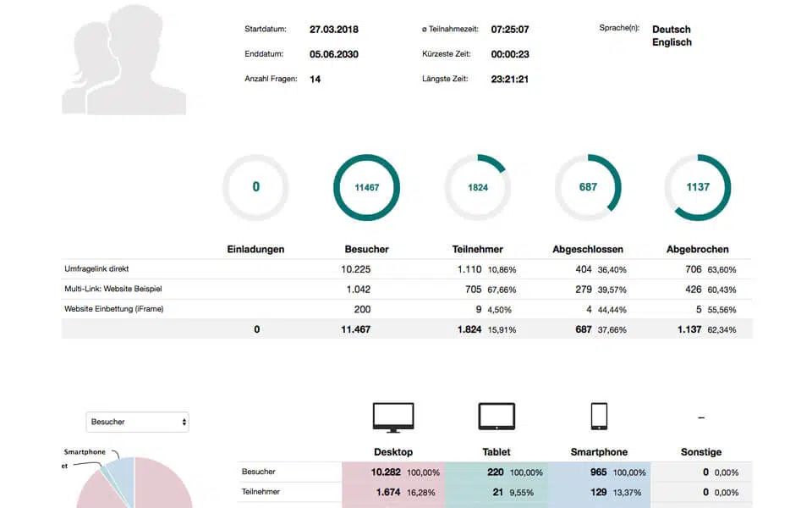The image size is (812, 508).
Task: Click the percentage 4,50%
Action: [500, 310]
